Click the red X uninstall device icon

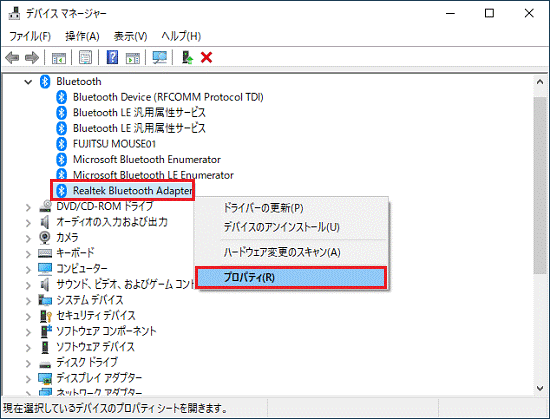[x=207, y=57]
